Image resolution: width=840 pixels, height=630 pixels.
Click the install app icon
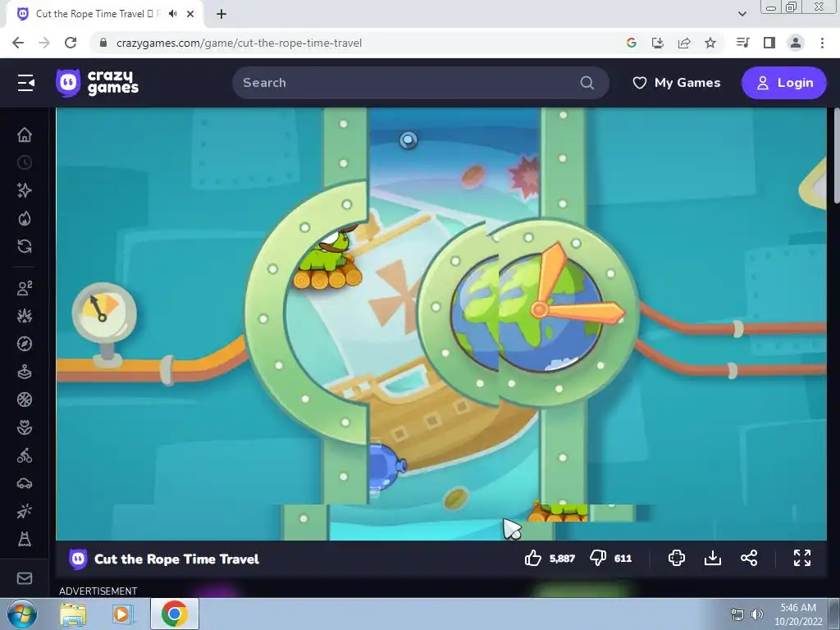pyautogui.click(x=658, y=43)
